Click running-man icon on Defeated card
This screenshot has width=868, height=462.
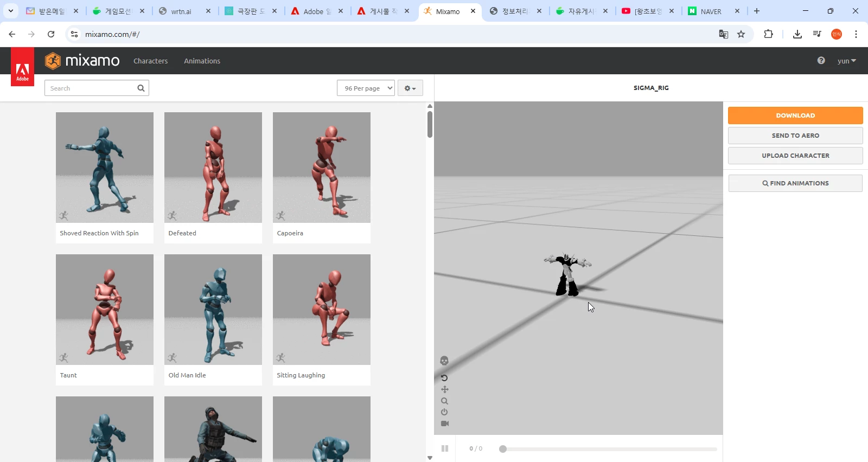pyautogui.click(x=173, y=216)
